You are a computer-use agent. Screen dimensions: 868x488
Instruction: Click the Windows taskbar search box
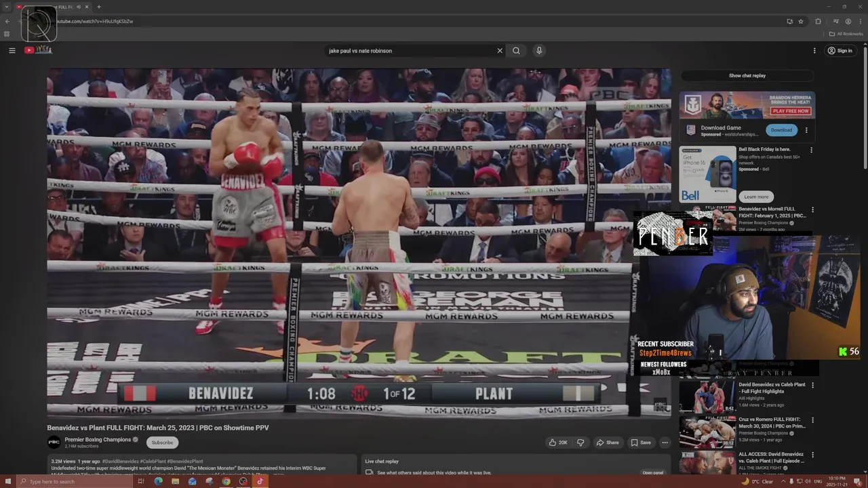[73, 481]
